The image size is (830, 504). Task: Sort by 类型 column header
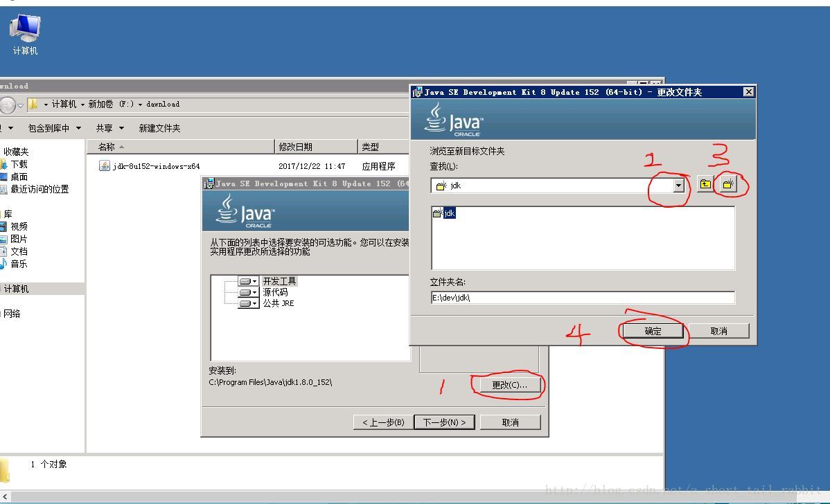[384, 147]
